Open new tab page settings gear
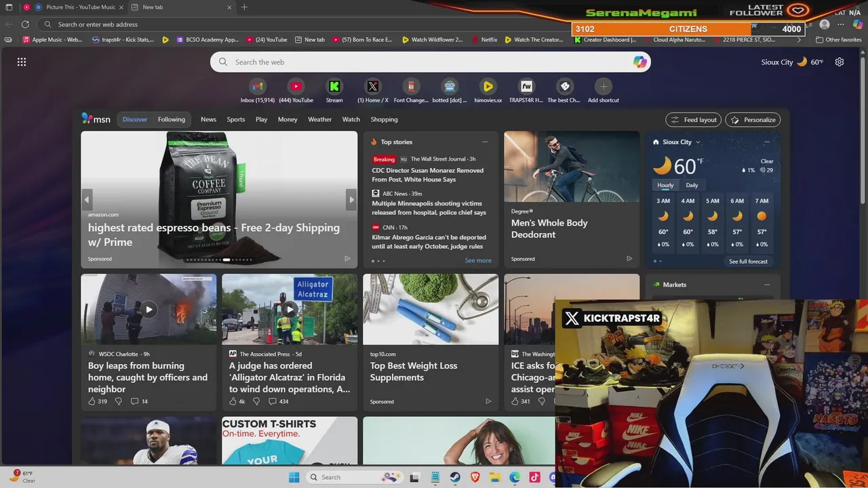The image size is (868, 488). 840,62
